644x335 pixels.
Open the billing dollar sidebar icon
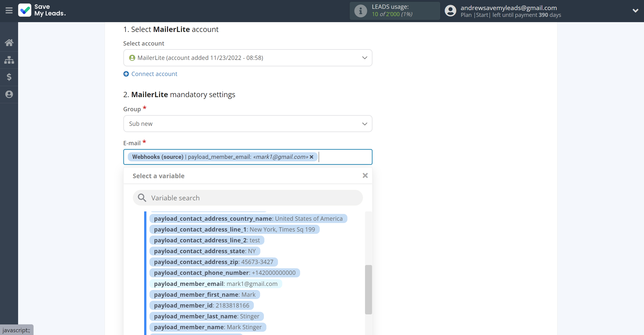point(9,77)
